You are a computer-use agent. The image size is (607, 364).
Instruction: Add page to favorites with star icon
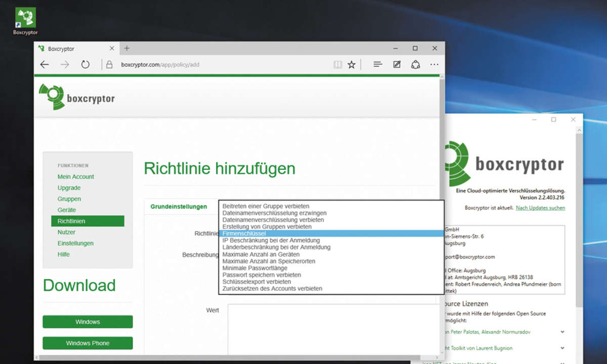352,65
